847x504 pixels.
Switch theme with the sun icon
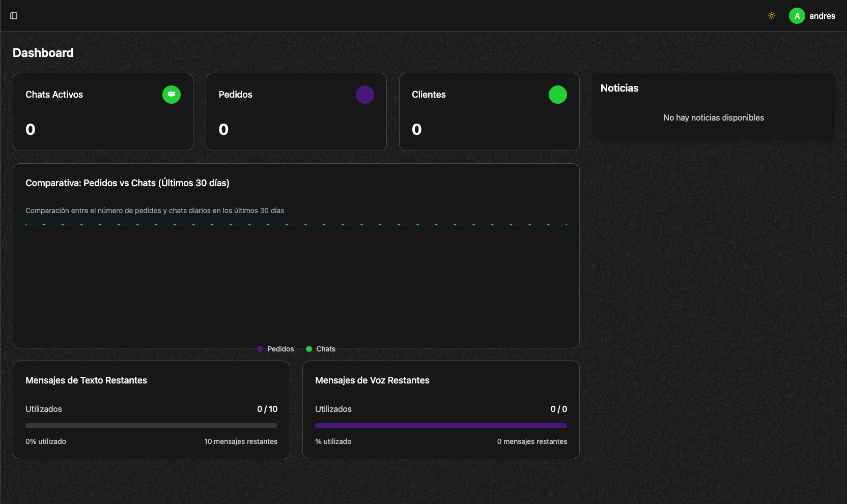[x=771, y=16]
